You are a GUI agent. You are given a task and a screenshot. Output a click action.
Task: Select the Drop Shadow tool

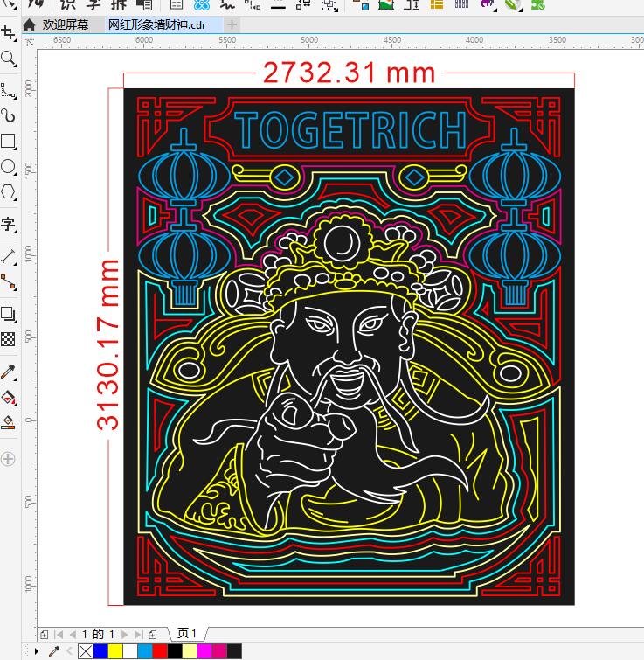[8, 313]
